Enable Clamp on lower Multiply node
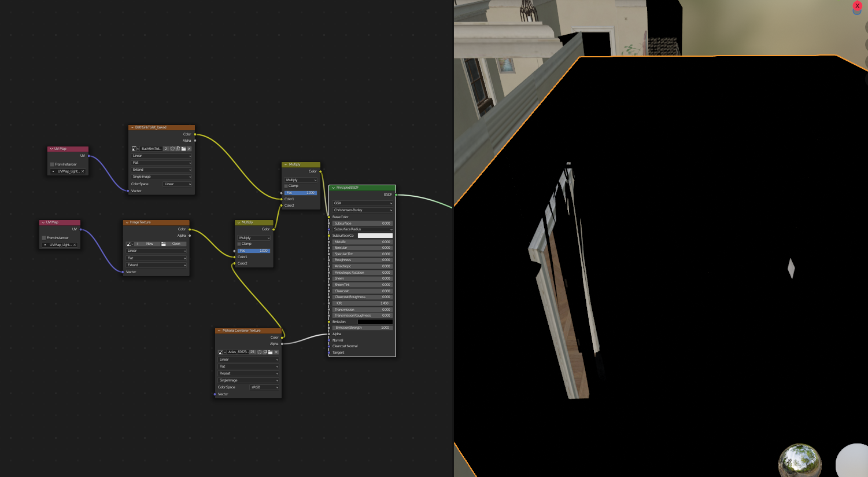The width and height of the screenshot is (868, 477). 239,244
